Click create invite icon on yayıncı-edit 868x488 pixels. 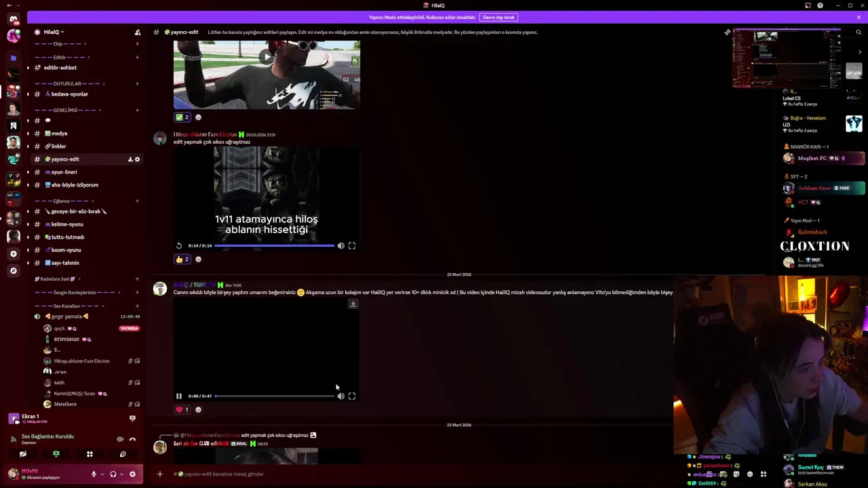(130, 159)
